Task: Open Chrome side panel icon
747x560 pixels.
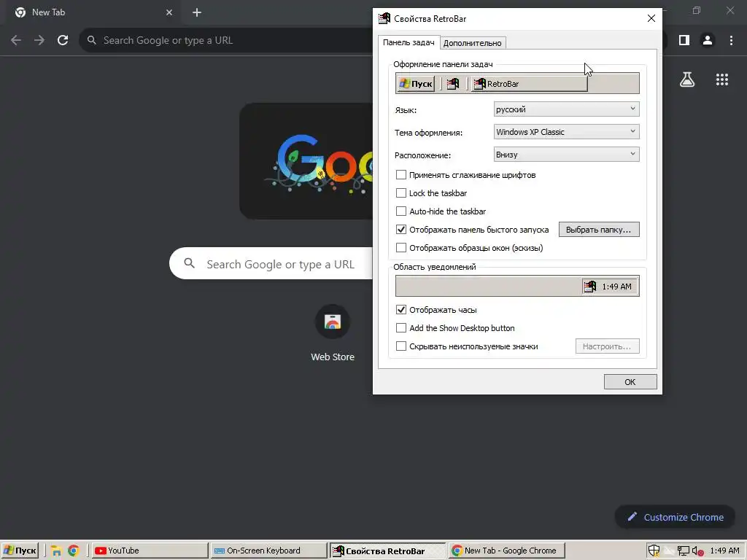Action: (684, 41)
